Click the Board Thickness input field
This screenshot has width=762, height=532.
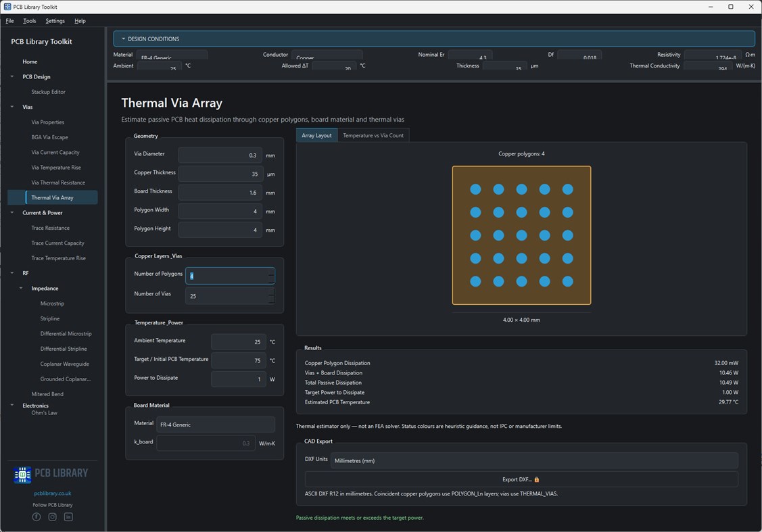pos(220,193)
